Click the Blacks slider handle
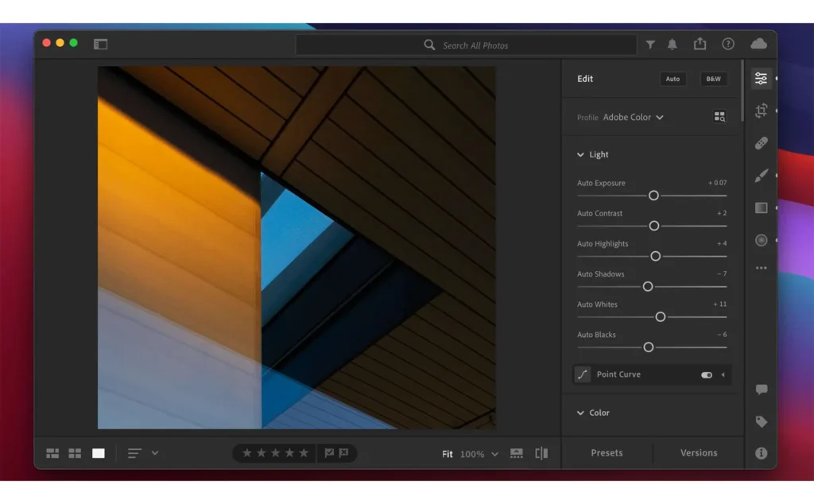 click(649, 347)
